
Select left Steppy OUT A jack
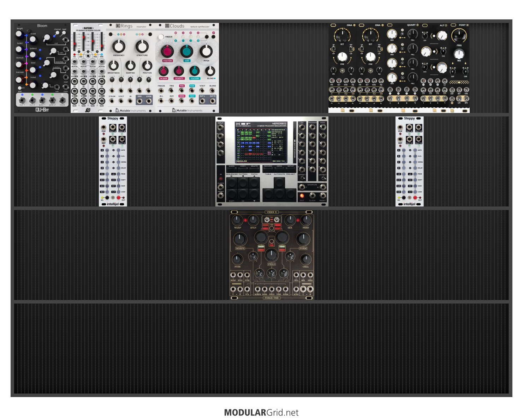point(113,127)
